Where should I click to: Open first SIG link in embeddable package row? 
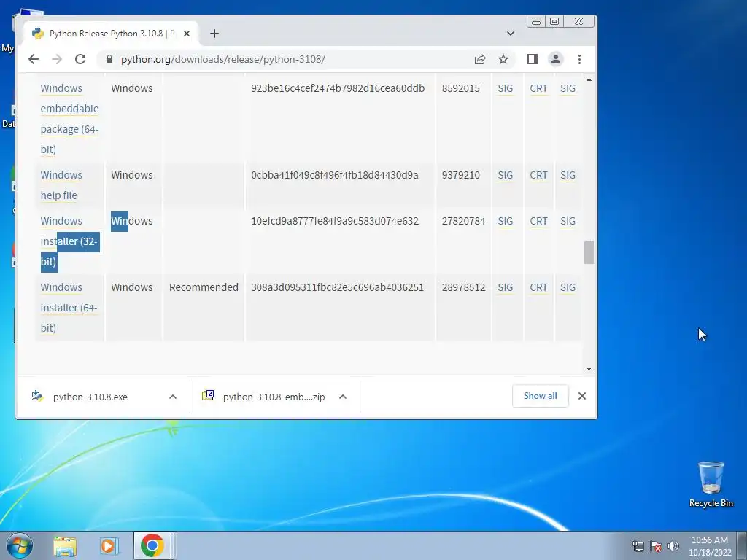(505, 88)
